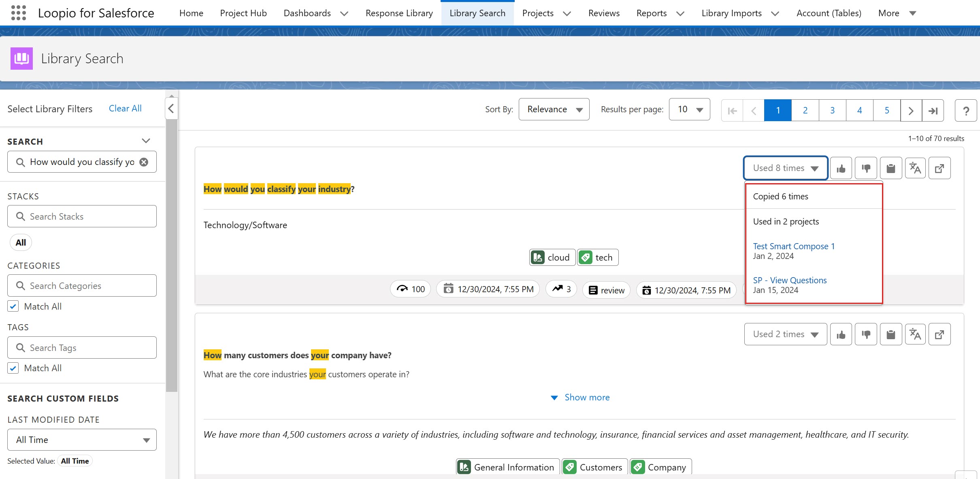Go to the first results page
This screenshot has height=479, width=980.
(732, 110)
